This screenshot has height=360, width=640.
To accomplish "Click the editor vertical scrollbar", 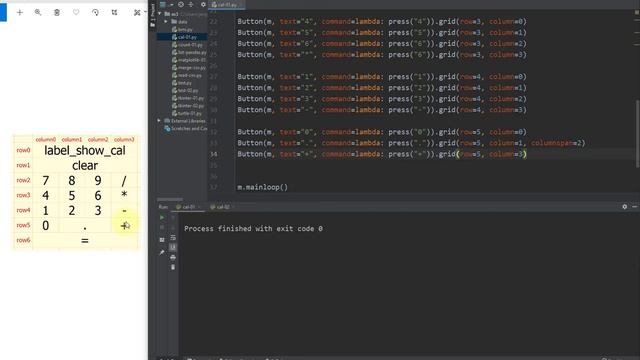I will pyautogui.click(x=638, y=134).
